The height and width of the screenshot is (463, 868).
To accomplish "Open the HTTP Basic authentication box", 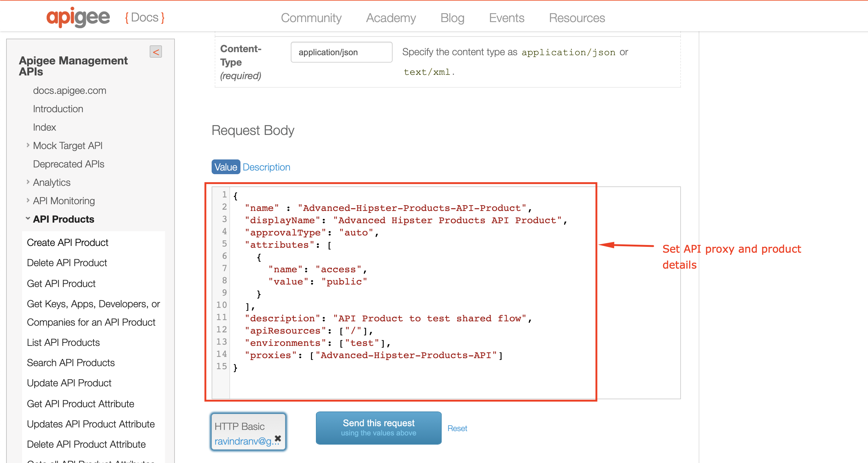I will pos(248,432).
